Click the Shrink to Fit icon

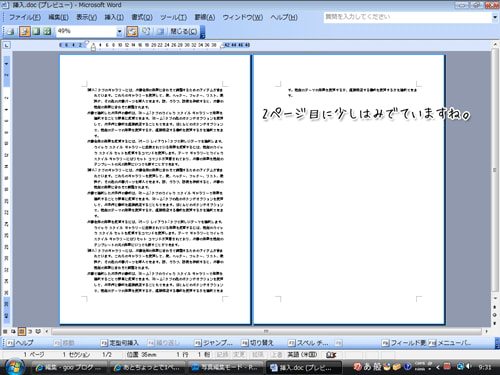(146, 31)
